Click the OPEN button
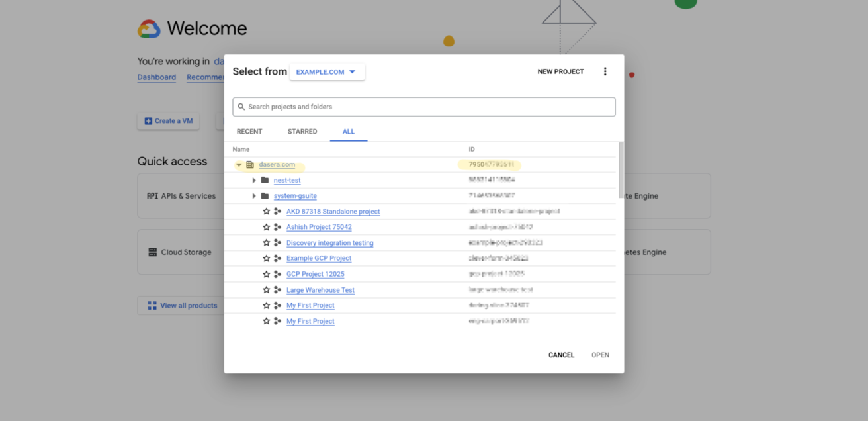The image size is (868, 421). tap(600, 355)
